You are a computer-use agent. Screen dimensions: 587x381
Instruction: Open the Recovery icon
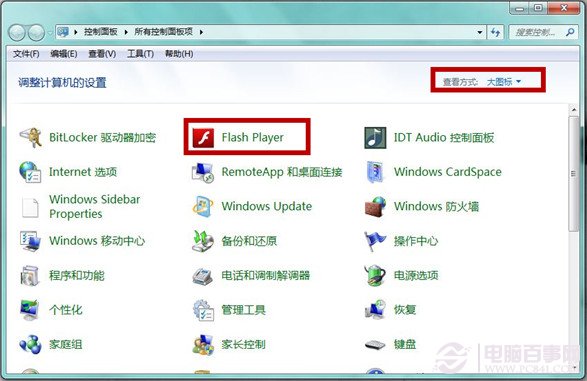click(x=375, y=310)
